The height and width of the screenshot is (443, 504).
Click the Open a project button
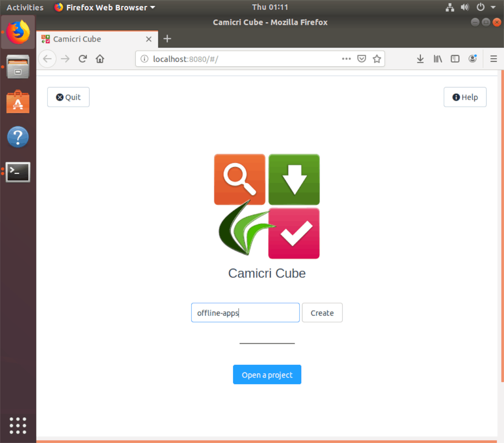pos(267,374)
